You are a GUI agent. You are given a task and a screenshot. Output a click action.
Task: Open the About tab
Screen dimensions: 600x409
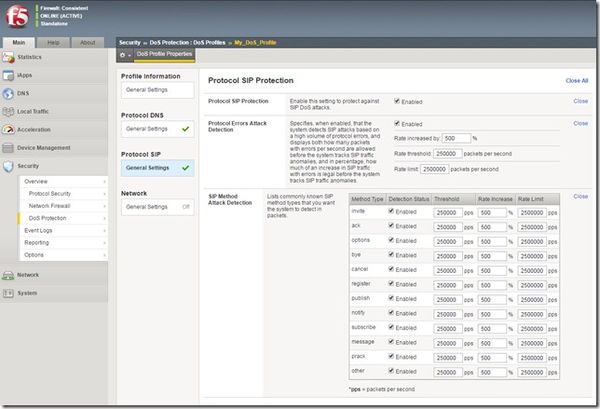point(88,42)
